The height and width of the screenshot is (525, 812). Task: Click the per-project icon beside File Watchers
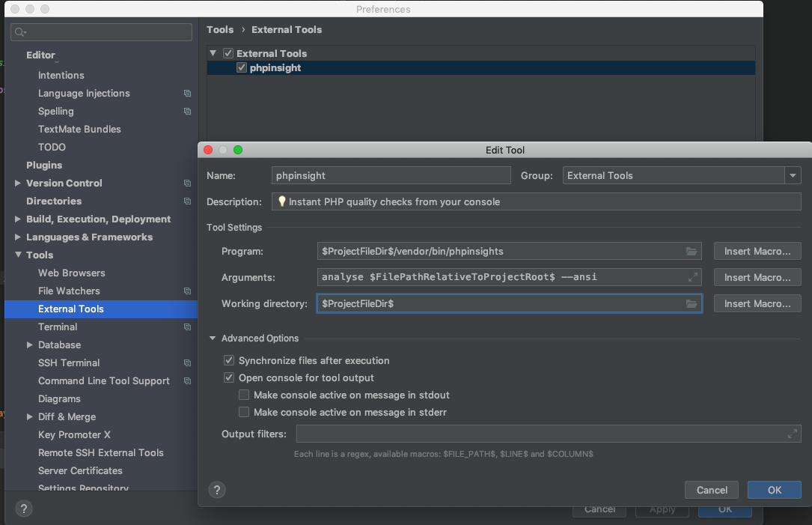(187, 291)
